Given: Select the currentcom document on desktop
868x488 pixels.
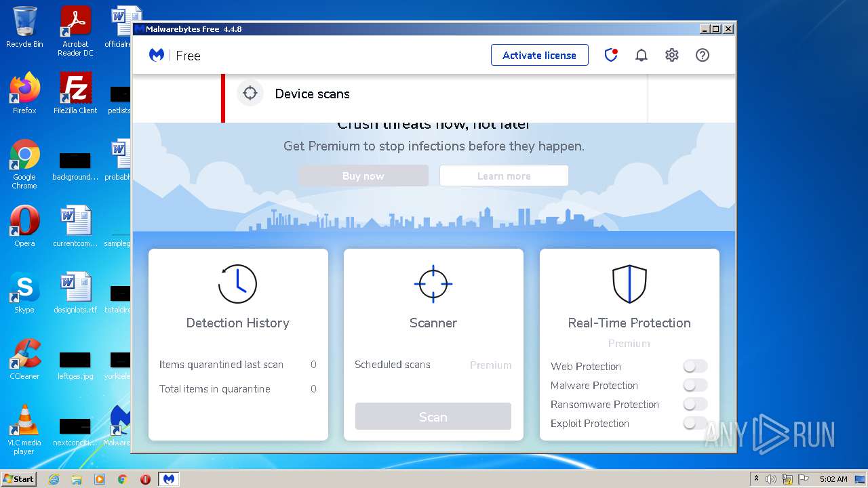Looking at the screenshot, I should (x=75, y=226).
